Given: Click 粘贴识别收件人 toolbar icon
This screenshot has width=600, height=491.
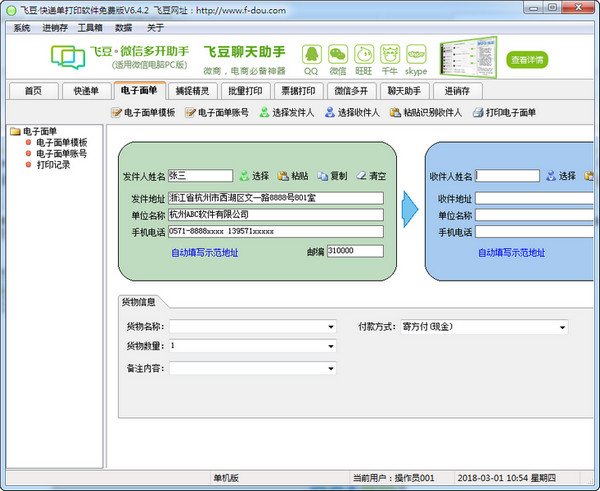Looking at the screenshot, I should [x=426, y=113].
